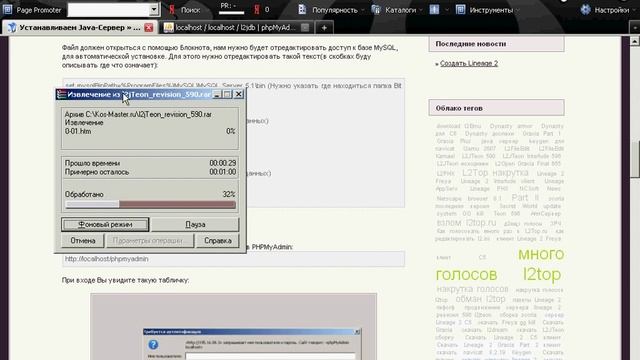This screenshot has height=360, width=640.
Task: Click the Примерно осталось value 00:01:00
Action: click(222, 172)
